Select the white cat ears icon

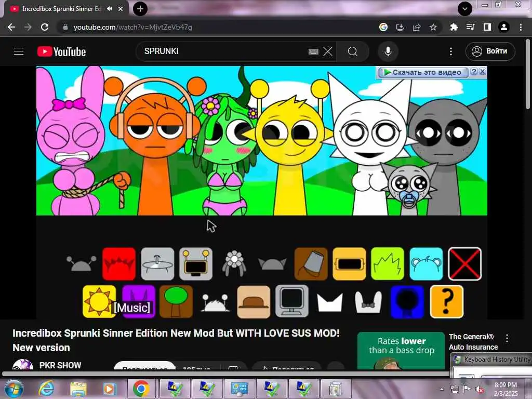(330, 303)
